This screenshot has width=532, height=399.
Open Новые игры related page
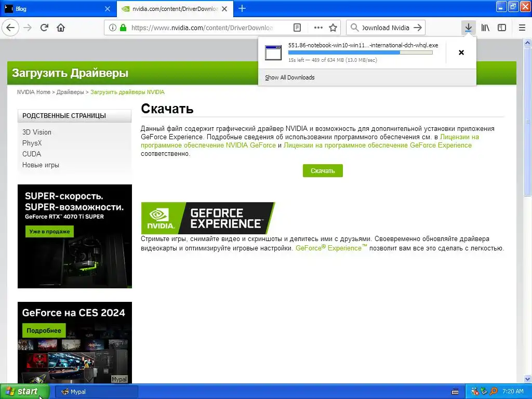pos(41,165)
